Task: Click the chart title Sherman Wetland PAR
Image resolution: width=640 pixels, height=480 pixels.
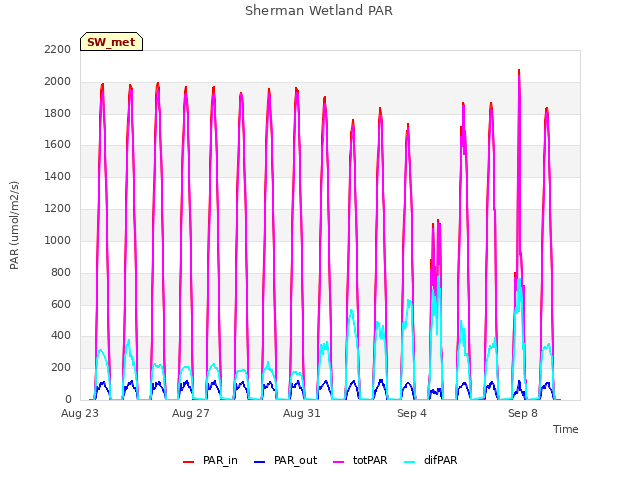Action: point(319,10)
